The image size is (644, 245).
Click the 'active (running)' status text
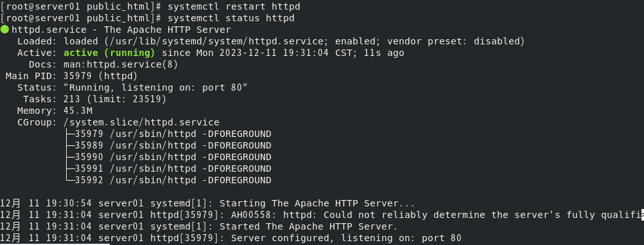tap(109, 53)
